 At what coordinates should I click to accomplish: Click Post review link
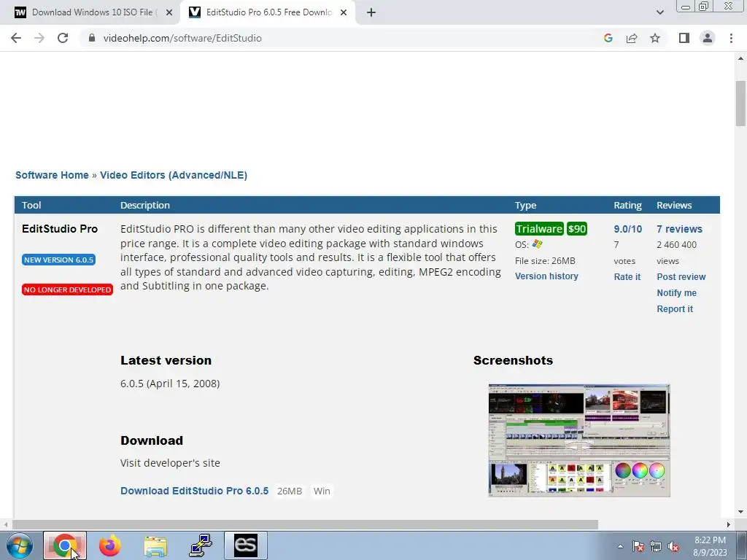681,276
